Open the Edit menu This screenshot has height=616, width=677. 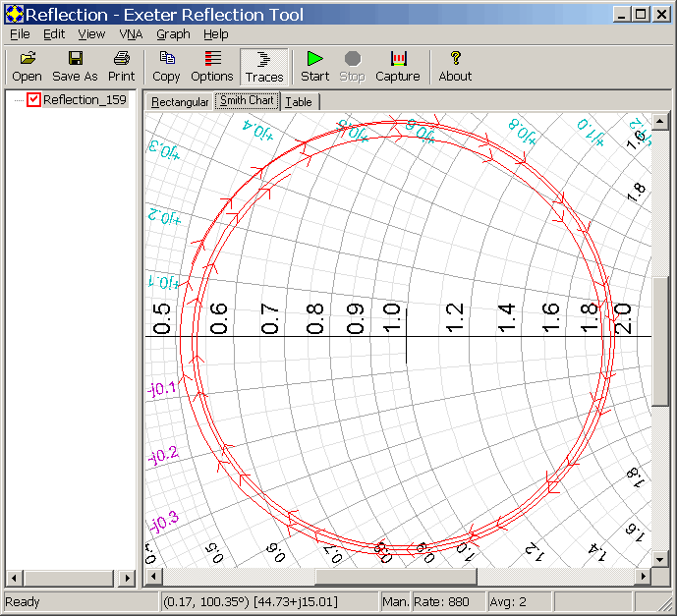pyautogui.click(x=54, y=34)
